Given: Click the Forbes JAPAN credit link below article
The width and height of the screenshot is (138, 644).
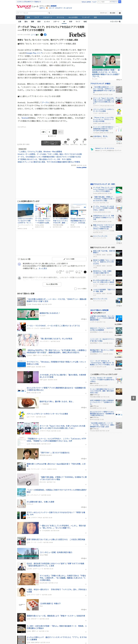Looking at the screenshot, I should tap(81, 168).
